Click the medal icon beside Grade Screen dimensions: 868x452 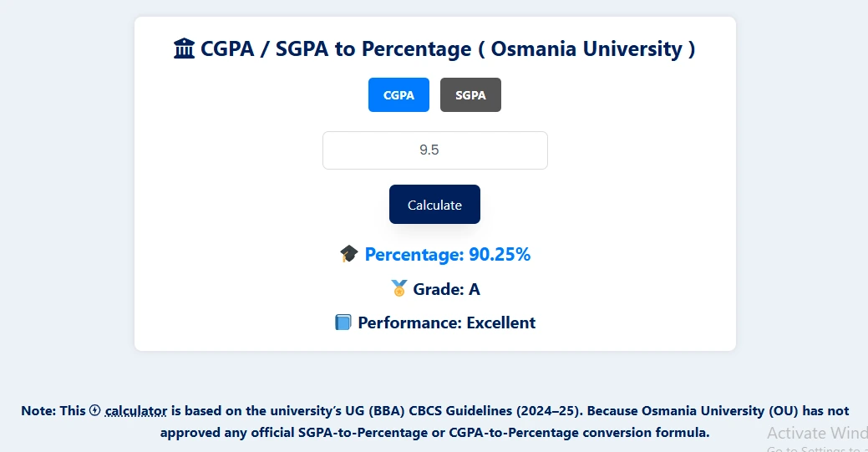[398, 289]
